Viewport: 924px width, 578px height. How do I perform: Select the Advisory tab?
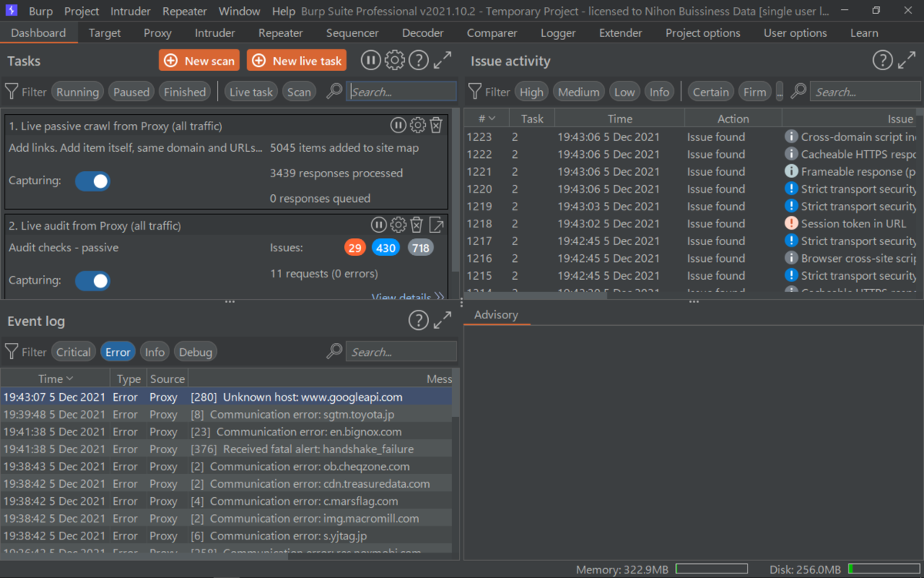tap(496, 314)
